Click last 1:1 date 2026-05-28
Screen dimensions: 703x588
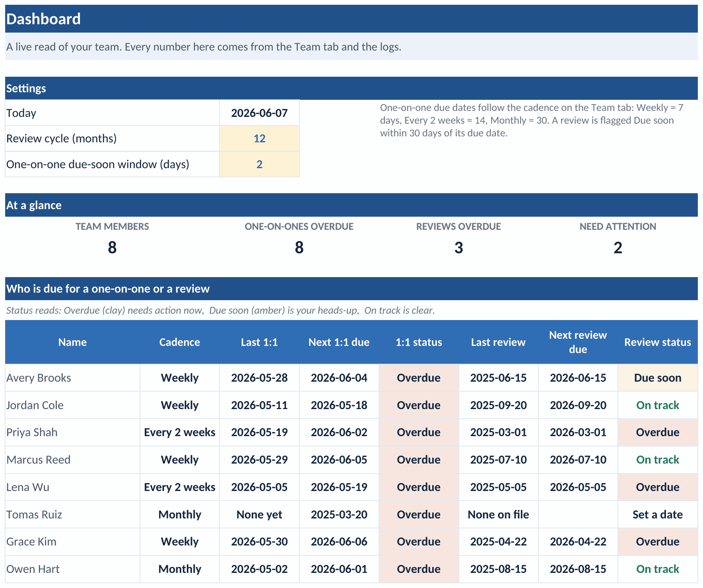[259, 378]
